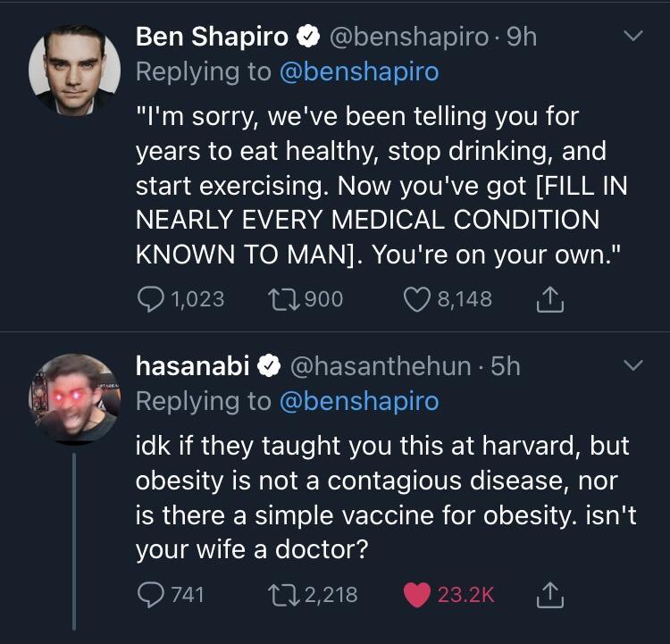Click Ben Shapiro's verified badge

[x=308, y=37]
